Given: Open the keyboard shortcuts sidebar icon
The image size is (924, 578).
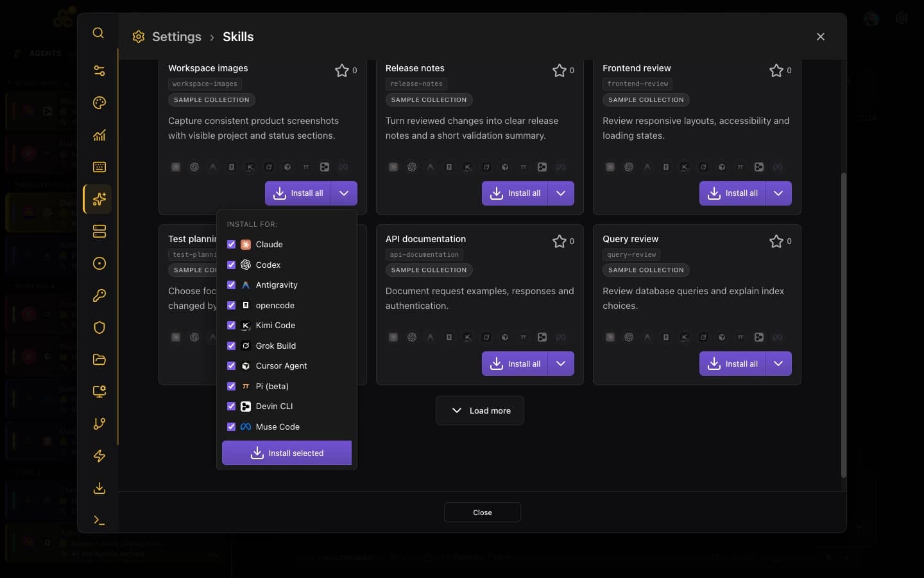Looking at the screenshot, I should 99,167.
